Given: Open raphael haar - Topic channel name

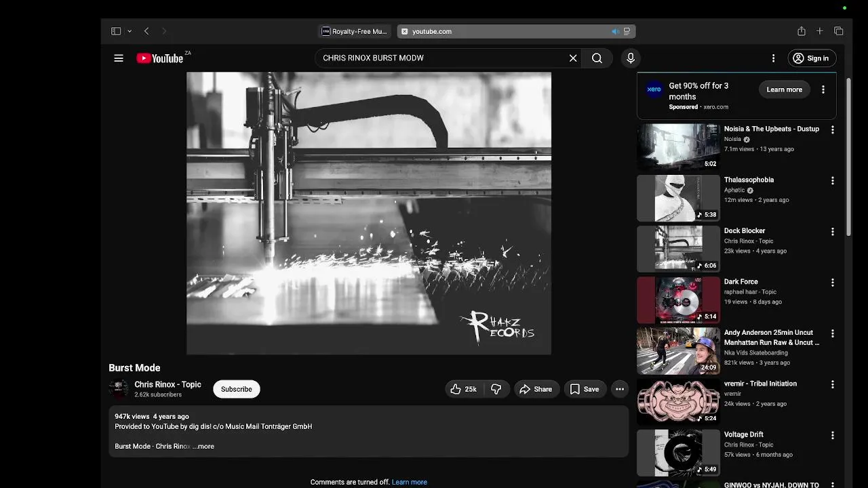Looking at the screenshot, I should pyautogui.click(x=750, y=292).
